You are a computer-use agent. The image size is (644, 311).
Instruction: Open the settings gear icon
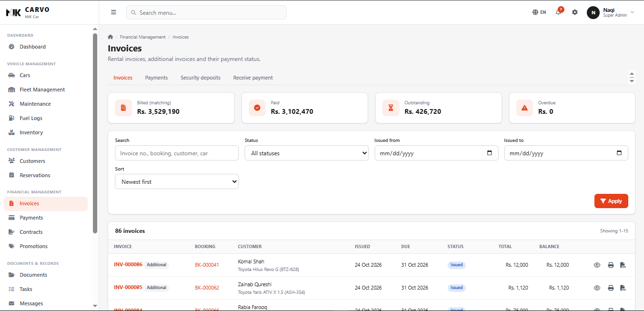point(575,12)
